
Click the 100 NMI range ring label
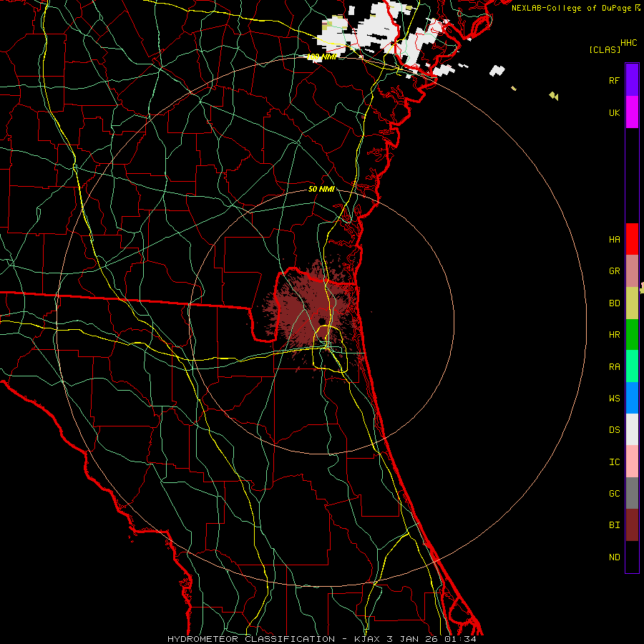pos(321,57)
